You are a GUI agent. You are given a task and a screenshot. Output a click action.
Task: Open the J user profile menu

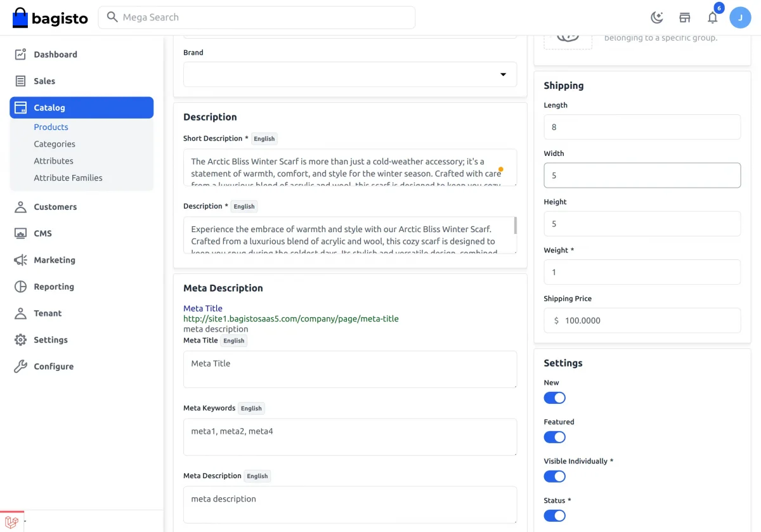(740, 18)
